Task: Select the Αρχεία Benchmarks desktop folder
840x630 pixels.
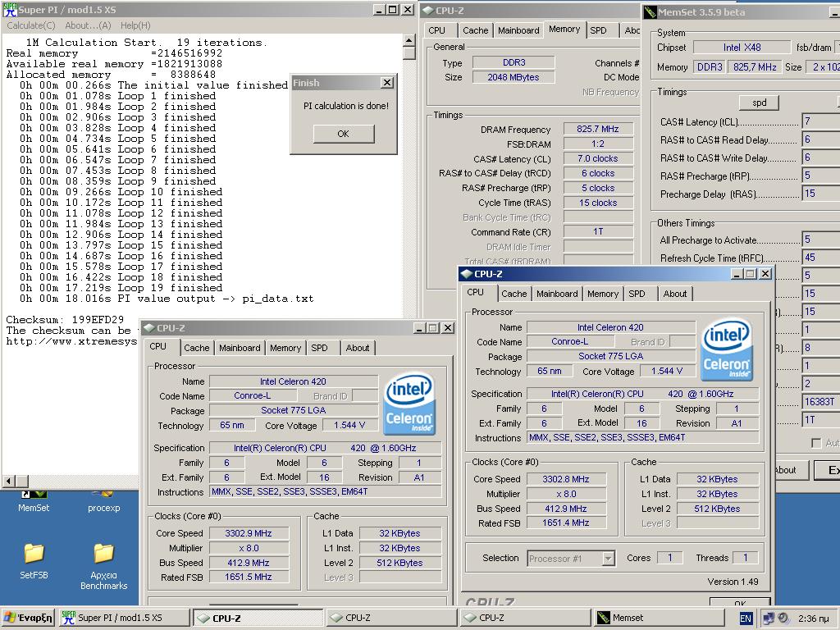Action: 104,566
